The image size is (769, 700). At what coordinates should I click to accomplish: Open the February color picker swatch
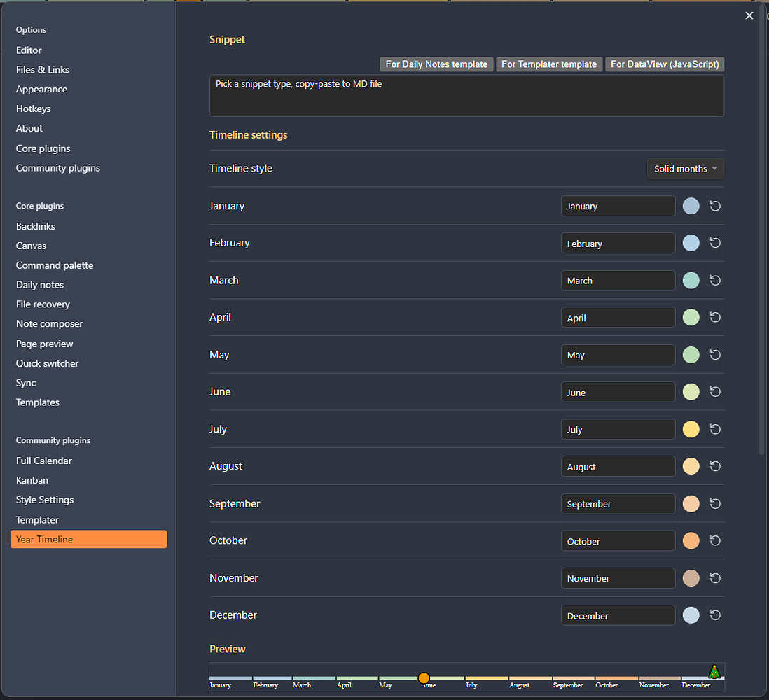coord(691,243)
